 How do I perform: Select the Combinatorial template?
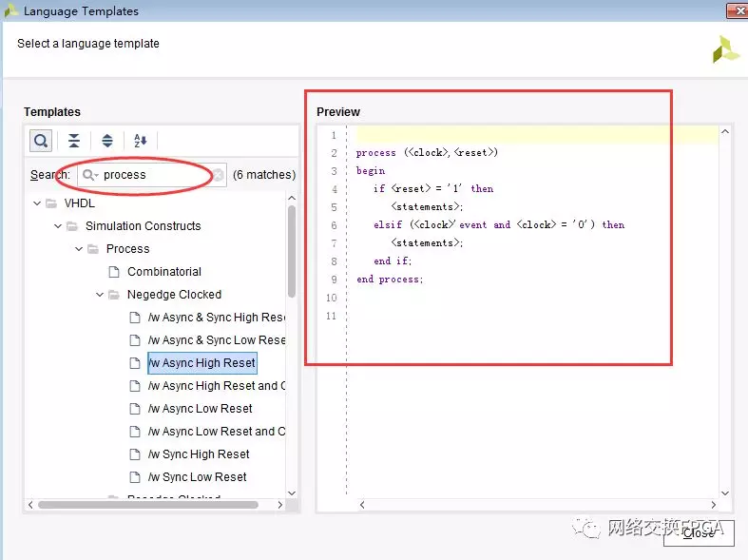pyautogui.click(x=164, y=272)
